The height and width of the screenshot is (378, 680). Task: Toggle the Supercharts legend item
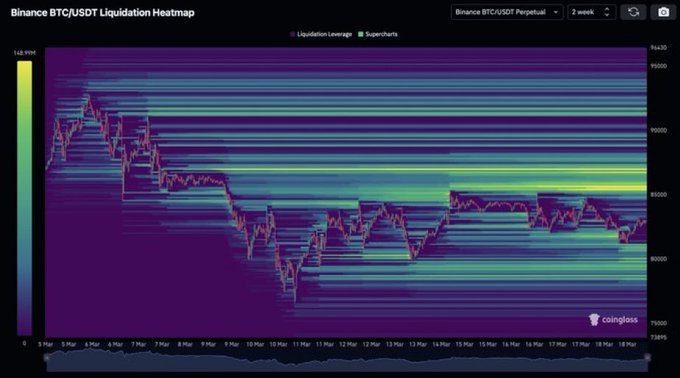coord(378,34)
